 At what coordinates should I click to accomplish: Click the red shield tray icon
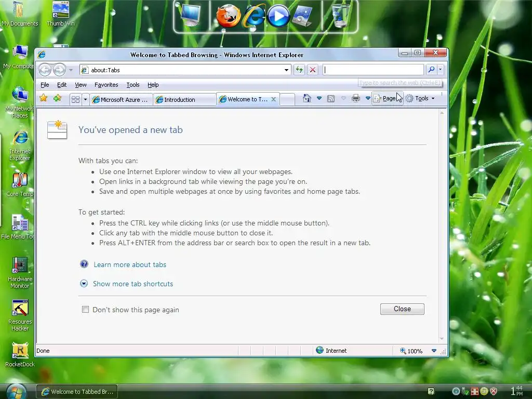[494, 392]
